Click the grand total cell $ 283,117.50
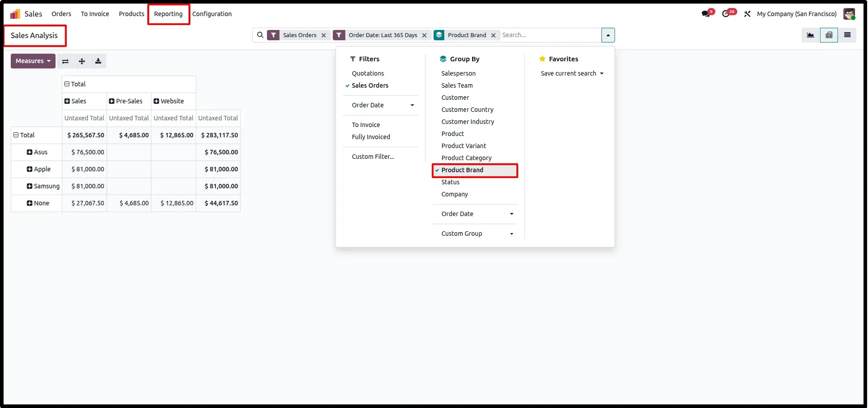Image resolution: width=868 pixels, height=408 pixels. [x=218, y=135]
